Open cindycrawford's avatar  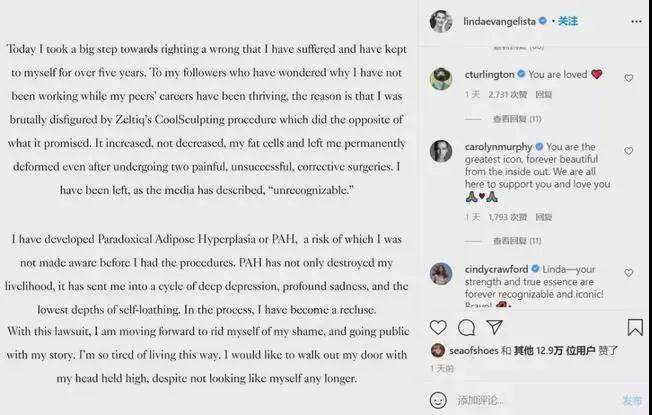pos(439,274)
